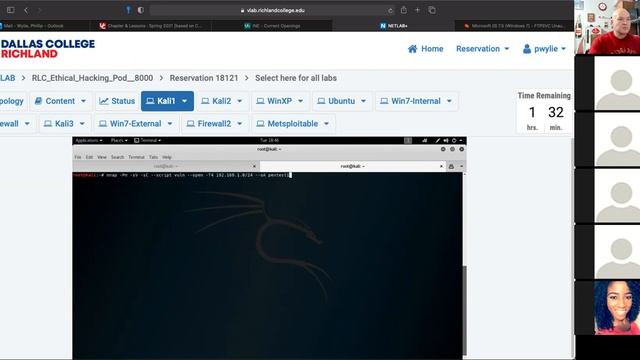Click the nmap command line in terminal
The image size is (640, 360).
pyautogui.click(x=182, y=175)
